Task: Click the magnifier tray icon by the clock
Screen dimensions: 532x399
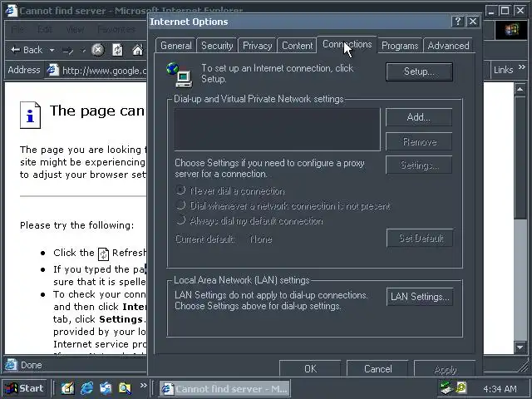Action: pos(461,387)
